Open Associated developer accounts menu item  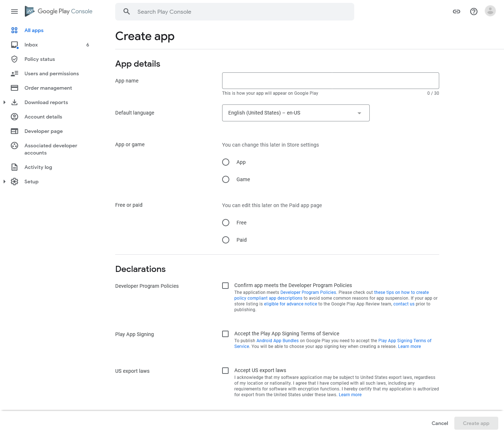(x=51, y=149)
